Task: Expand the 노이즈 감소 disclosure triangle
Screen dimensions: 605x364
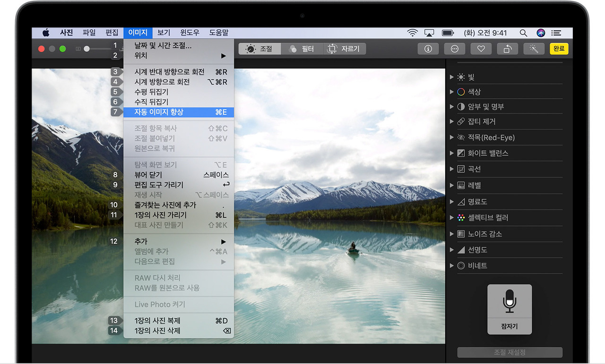Action: pyautogui.click(x=452, y=234)
